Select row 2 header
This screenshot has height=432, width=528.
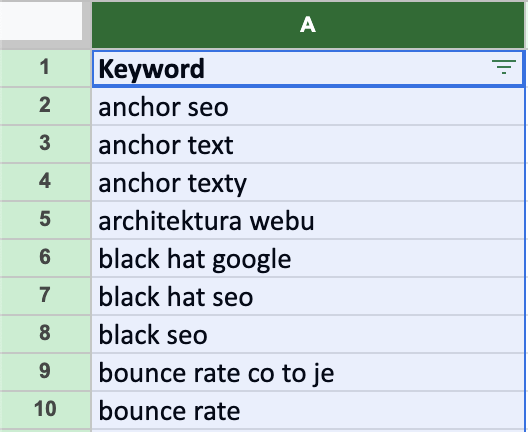45,106
